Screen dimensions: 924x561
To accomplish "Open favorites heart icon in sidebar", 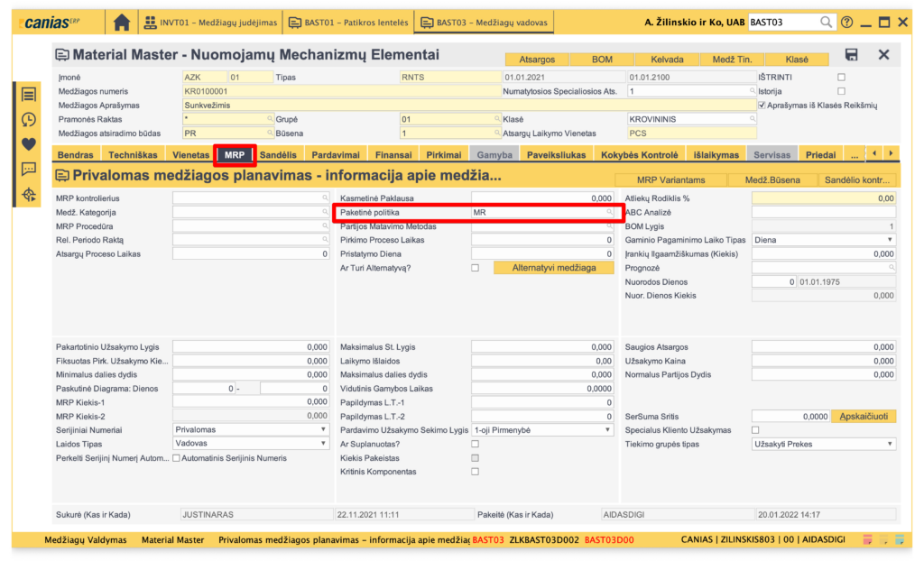I will (29, 143).
